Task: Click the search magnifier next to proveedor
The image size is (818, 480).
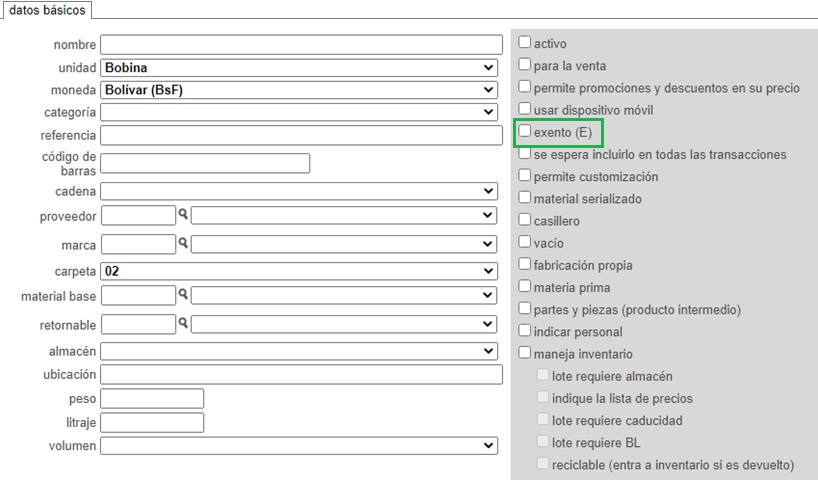Action: click(x=183, y=213)
